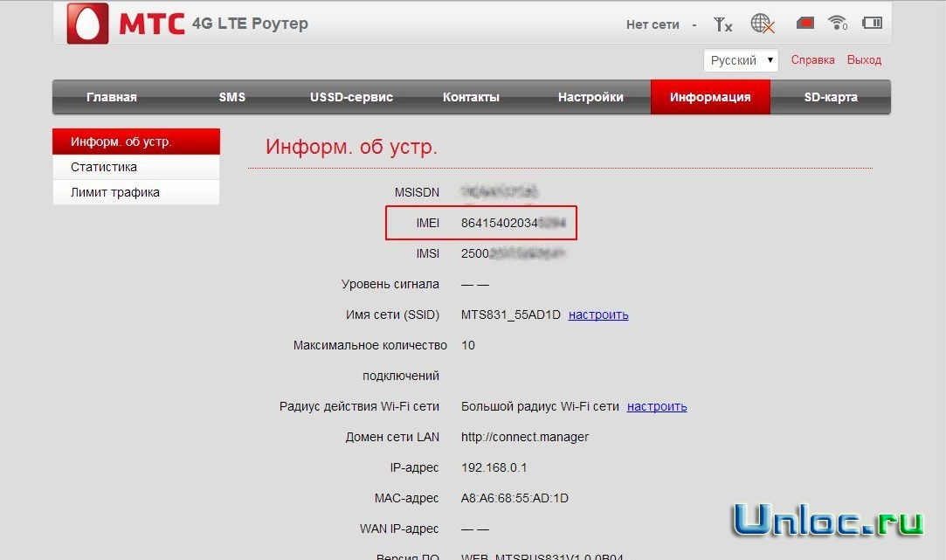Click the red SIM card status icon
946x560 pixels.
[804, 23]
